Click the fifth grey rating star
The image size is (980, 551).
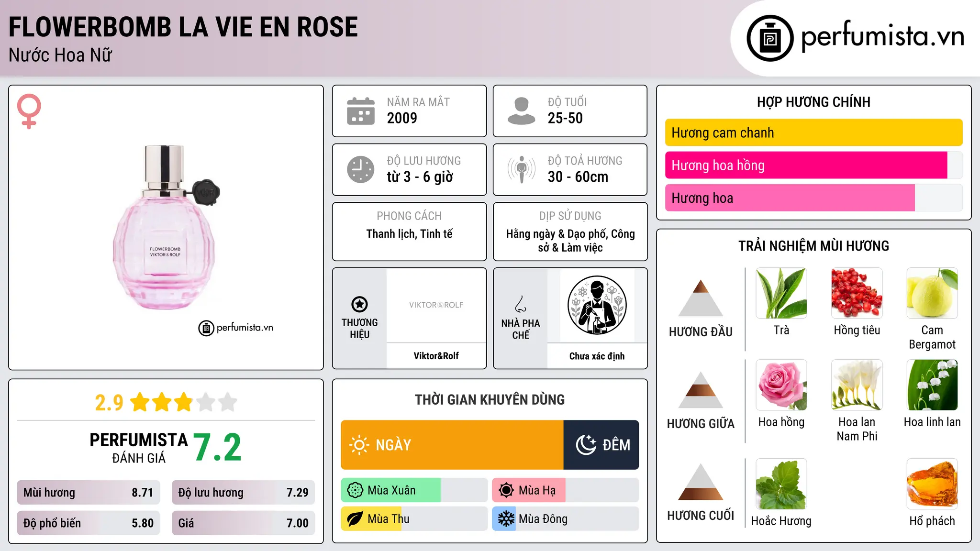tap(228, 402)
